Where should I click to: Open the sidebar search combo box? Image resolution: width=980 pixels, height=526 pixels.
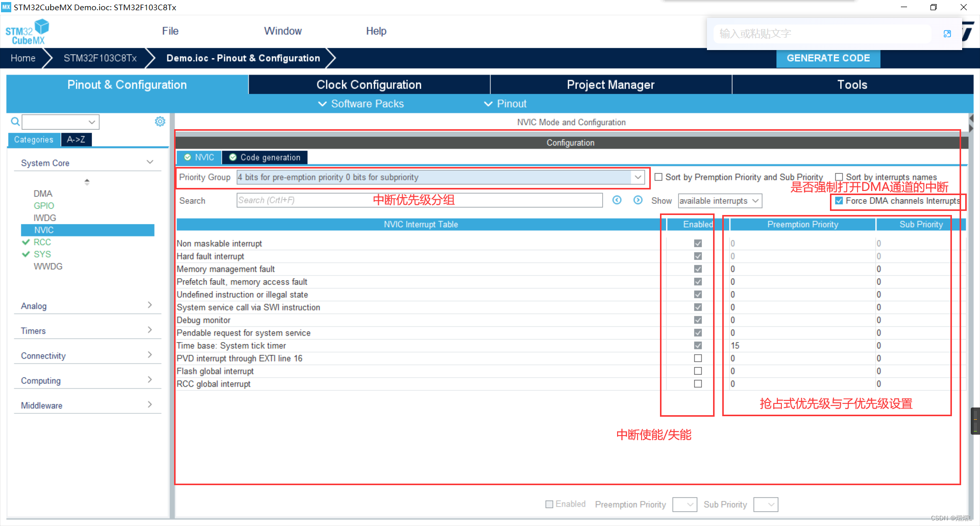click(x=60, y=122)
